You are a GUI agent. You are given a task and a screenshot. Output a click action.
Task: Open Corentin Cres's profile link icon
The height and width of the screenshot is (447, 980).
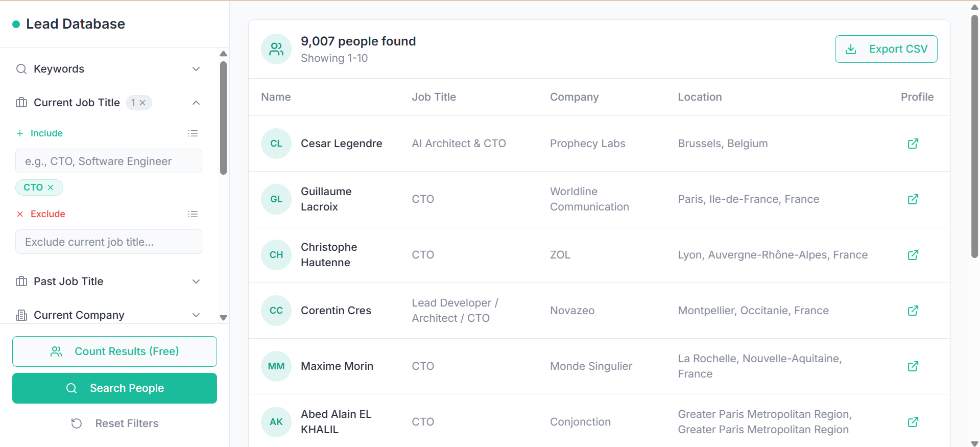913,311
